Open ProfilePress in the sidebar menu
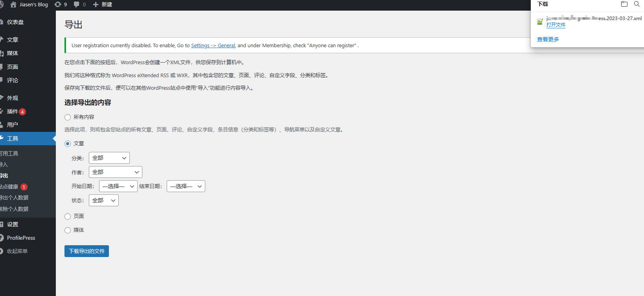644x296 pixels. [x=21, y=238]
